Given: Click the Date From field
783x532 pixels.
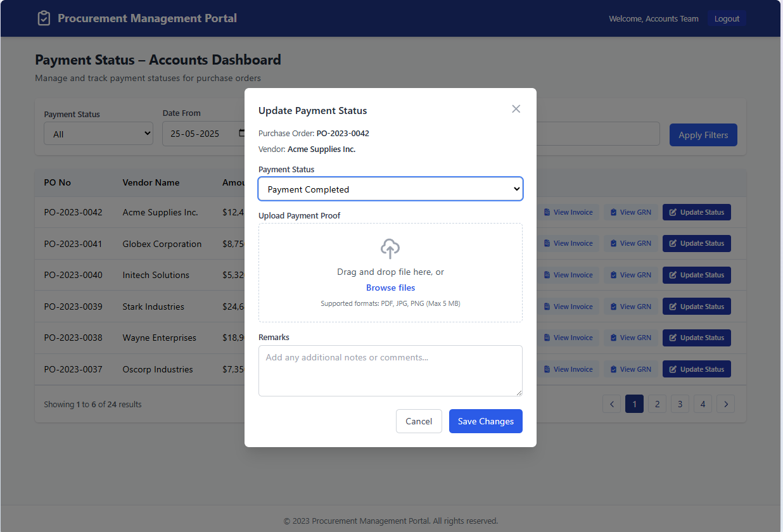Looking at the screenshot, I should coord(204,134).
